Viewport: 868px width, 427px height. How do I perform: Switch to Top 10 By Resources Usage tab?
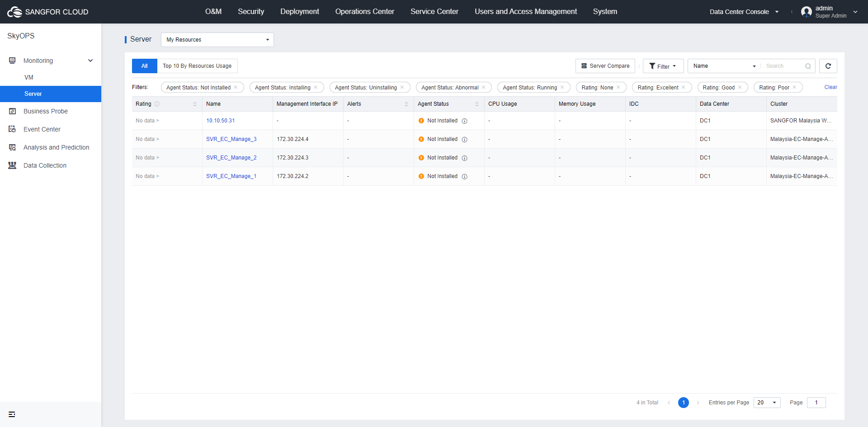pyautogui.click(x=197, y=66)
